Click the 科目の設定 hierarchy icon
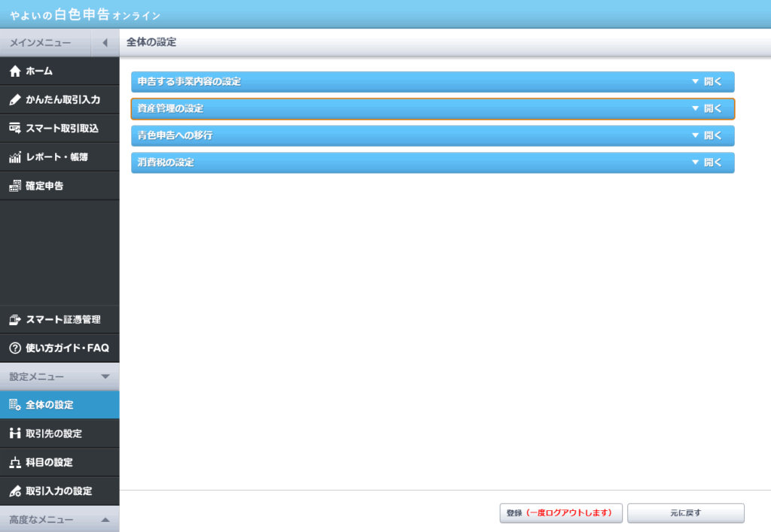771x532 pixels. tap(14, 462)
